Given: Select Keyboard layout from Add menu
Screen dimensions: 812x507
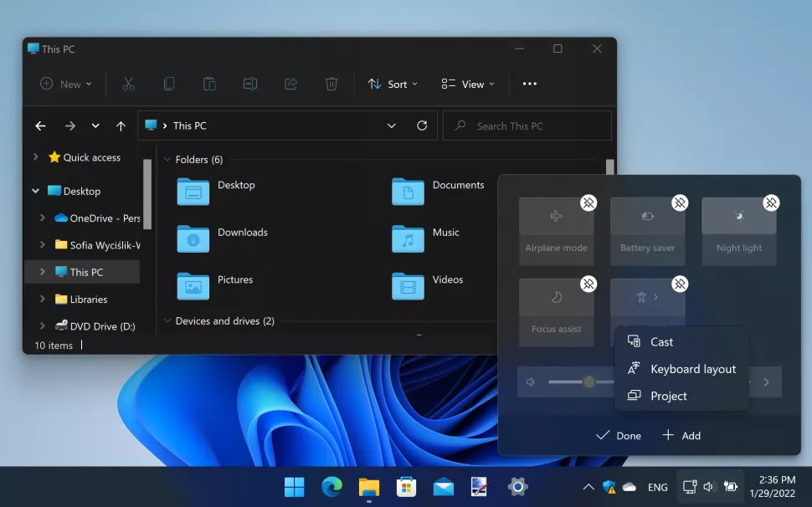Looking at the screenshot, I should pos(681,369).
